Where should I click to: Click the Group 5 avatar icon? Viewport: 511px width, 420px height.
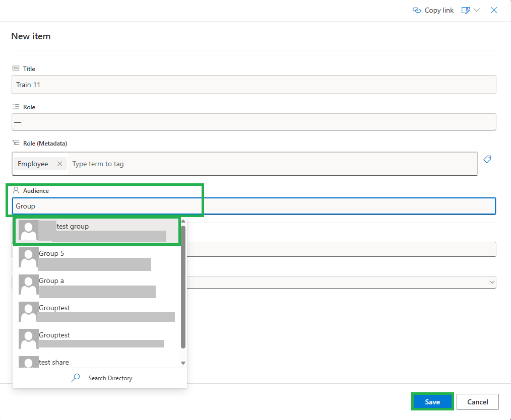pos(28,257)
